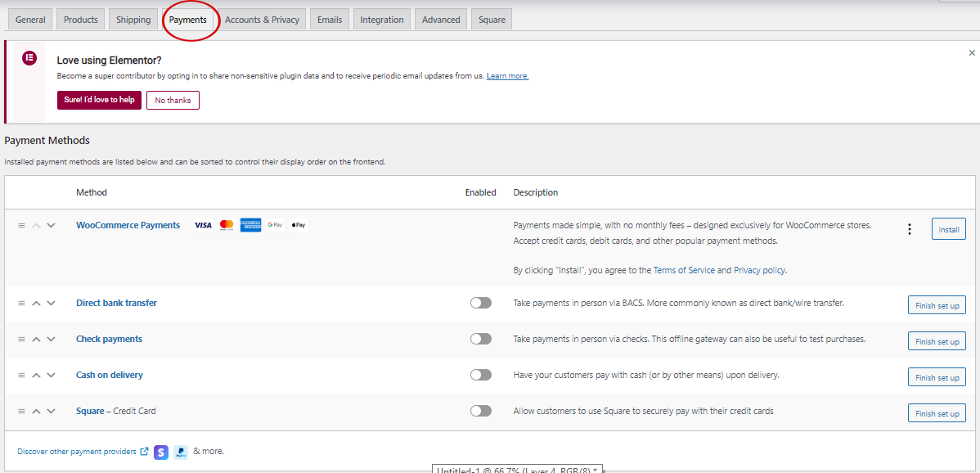The height and width of the screenshot is (473, 980).
Task: Click the Square Credit Card drag handle
Action: 21,411
